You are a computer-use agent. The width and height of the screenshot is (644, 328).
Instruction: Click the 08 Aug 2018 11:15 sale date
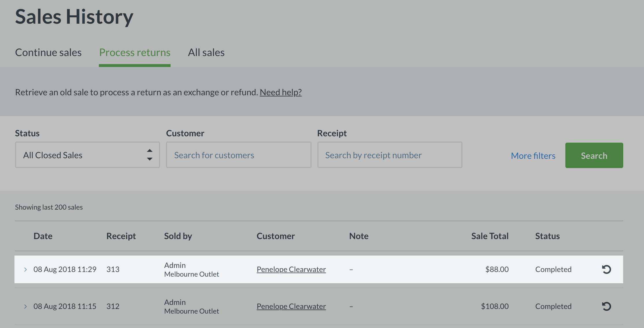(x=65, y=306)
